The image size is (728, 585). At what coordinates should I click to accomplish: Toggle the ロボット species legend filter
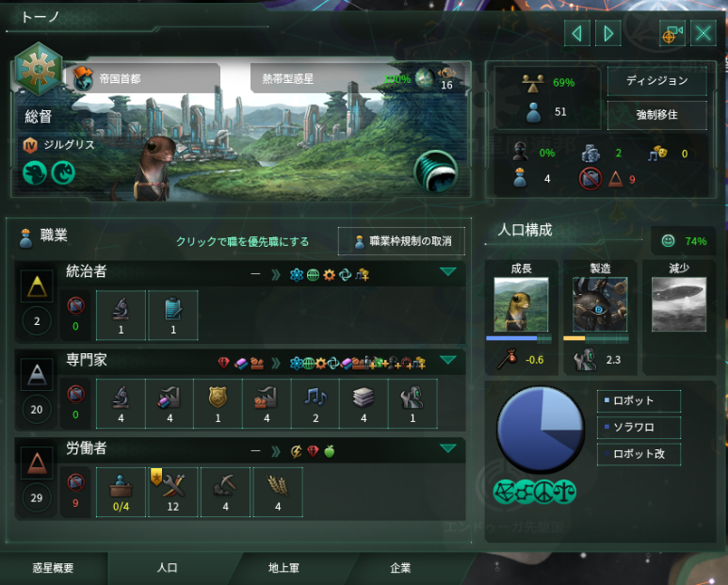pos(639,401)
